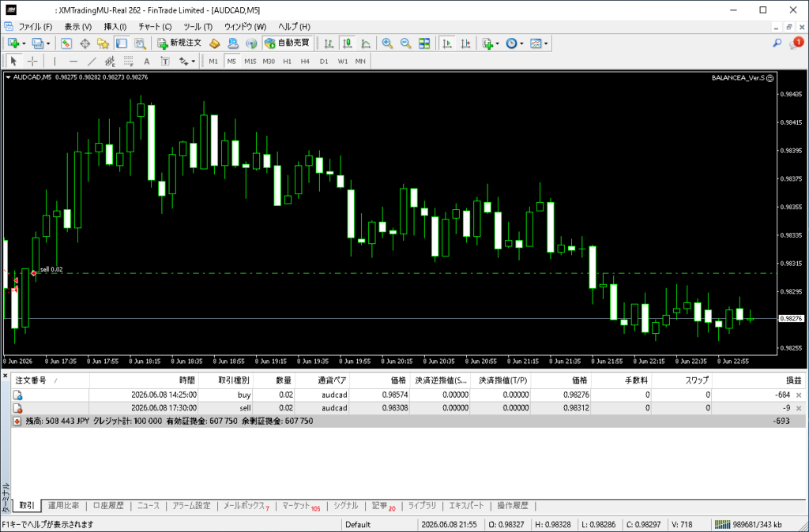Toggle the 自動売買 auto trading button

pyautogui.click(x=288, y=44)
